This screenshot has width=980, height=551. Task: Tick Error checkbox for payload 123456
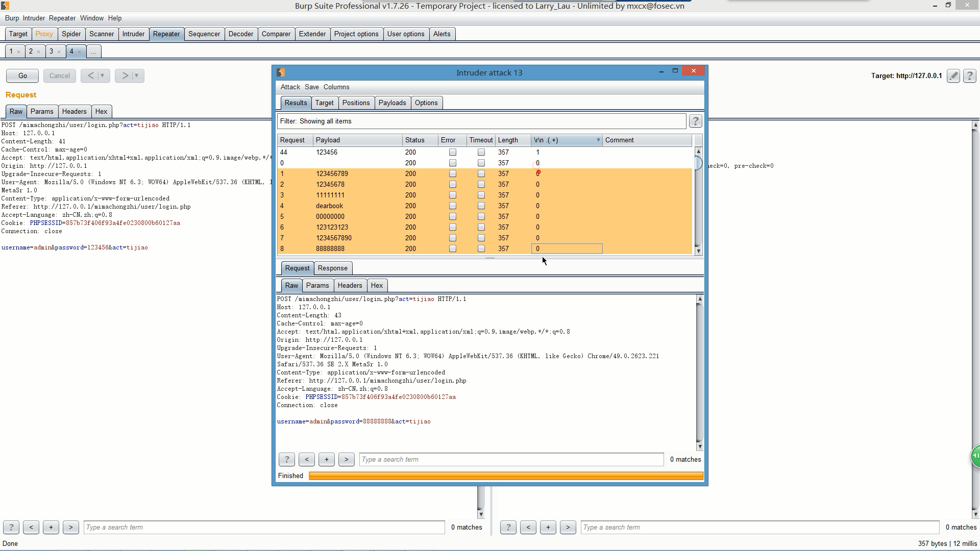(452, 152)
